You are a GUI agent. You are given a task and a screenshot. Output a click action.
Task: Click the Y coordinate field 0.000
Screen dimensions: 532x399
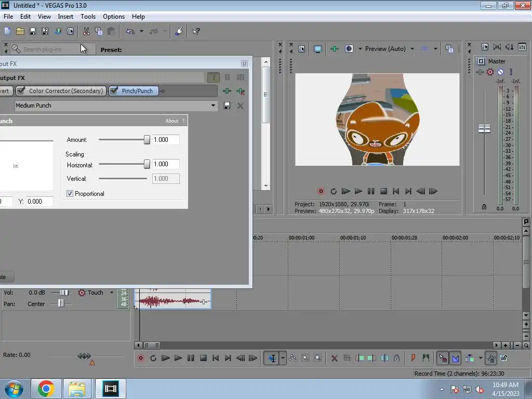[39, 202]
